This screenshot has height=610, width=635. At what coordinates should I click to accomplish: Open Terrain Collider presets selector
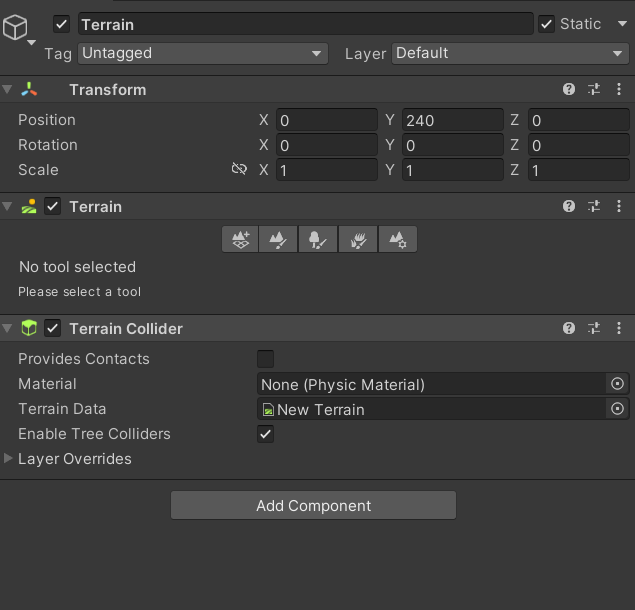click(x=594, y=328)
